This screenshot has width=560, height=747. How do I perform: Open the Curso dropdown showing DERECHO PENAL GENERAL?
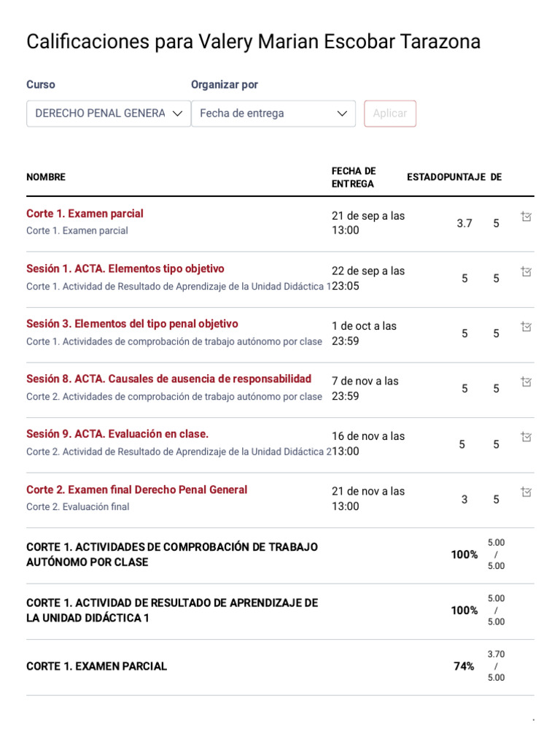click(x=108, y=114)
